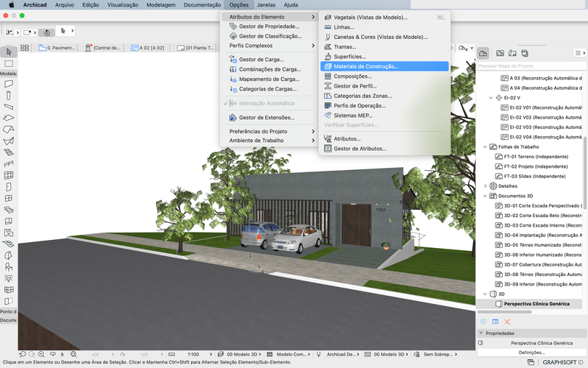Click the tab overview grid icon
Viewport: 588px width, 368px height.
tap(25, 48)
